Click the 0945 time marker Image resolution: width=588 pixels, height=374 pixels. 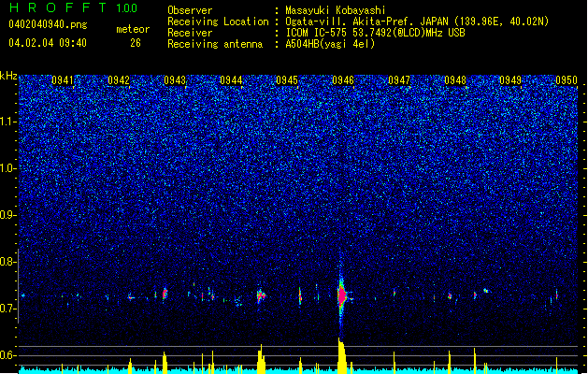click(x=287, y=80)
